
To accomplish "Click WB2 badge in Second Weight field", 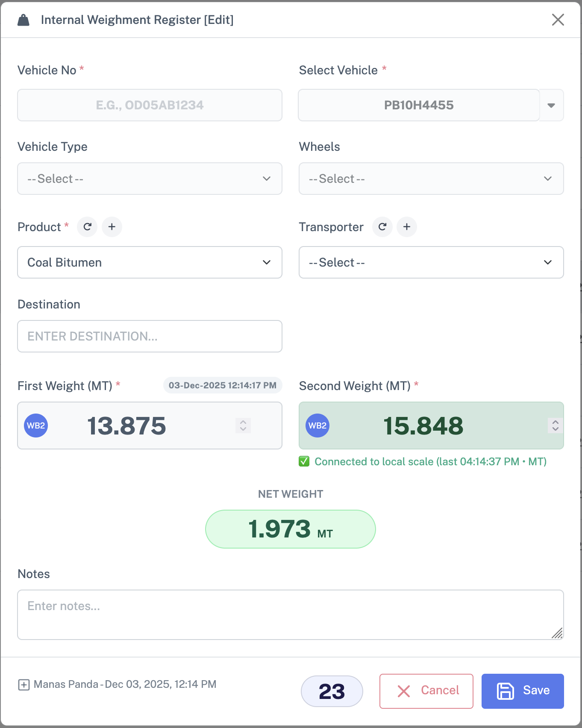I will click(x=317, y=426).
